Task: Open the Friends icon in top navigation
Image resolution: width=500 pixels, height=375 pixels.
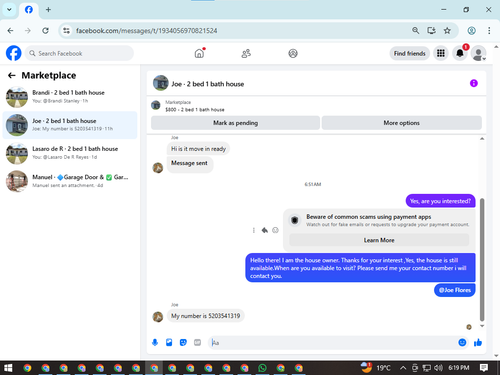Action: tap(246, 53)
